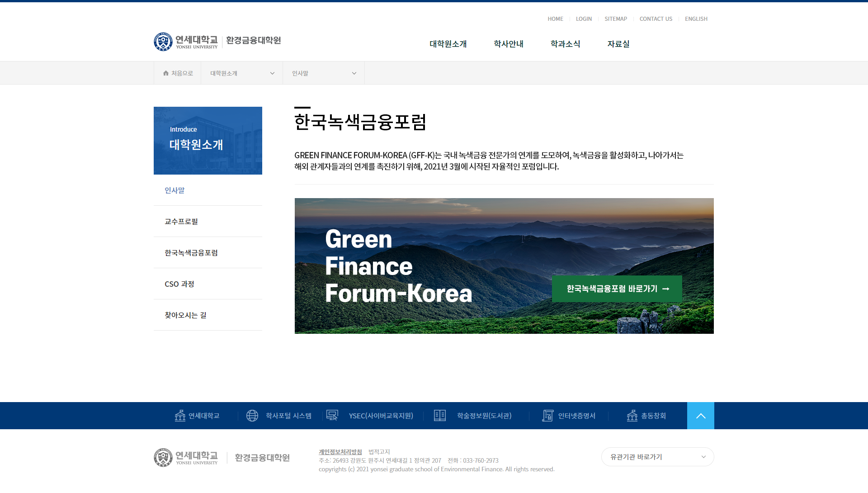Click the globe icon for 학사포털 시스템
This screenshot has height=493, width=868.
(x=252, y=416)
